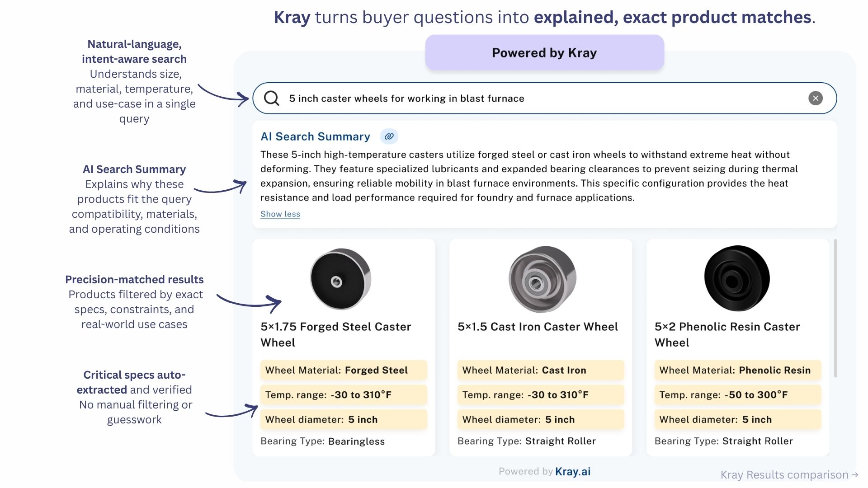Click the Bearing Type: Bearingless label
The image size is (868, 488).
point(322,441)
